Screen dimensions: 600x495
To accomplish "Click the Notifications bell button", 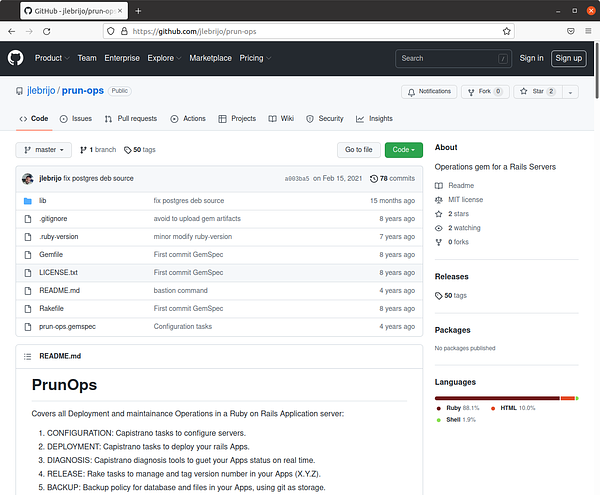I will coord(428,91).
